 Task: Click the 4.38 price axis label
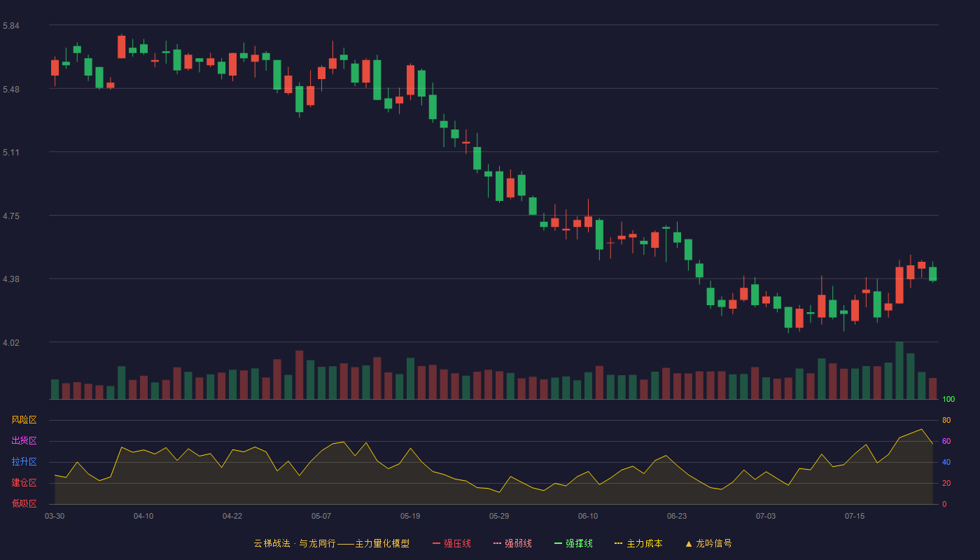11,279
